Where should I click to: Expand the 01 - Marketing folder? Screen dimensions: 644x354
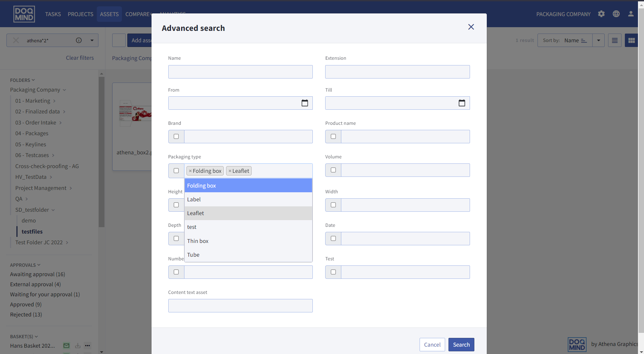coord(54,101)
